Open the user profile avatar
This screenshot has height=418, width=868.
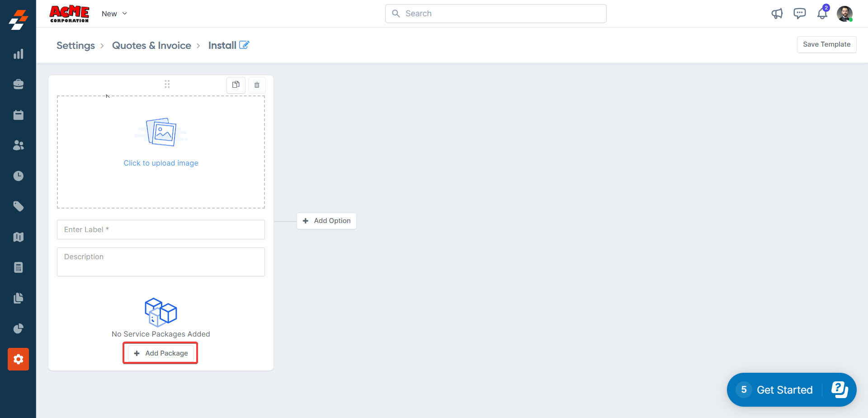point(844,14)
